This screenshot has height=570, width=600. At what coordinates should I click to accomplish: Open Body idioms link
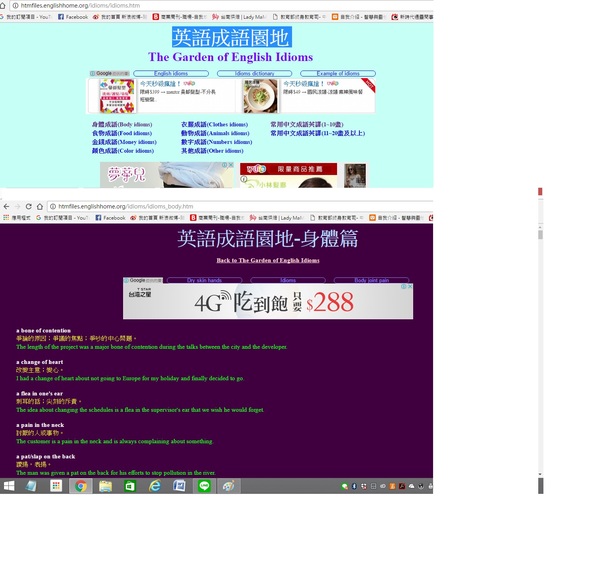[x=121, y=125]
